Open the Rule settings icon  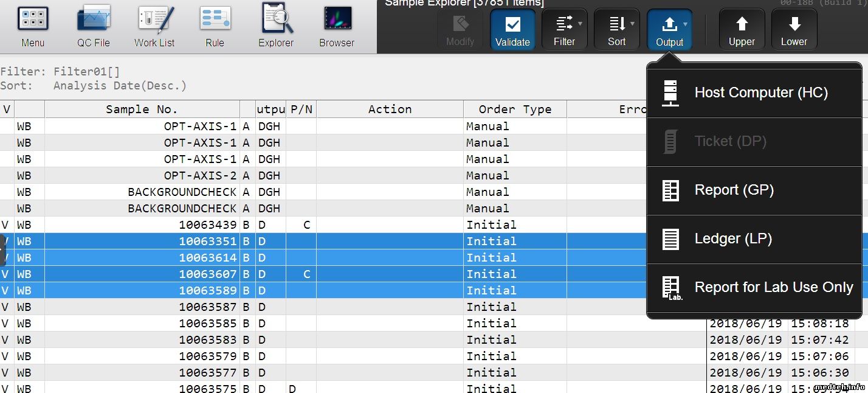[215, 26]
